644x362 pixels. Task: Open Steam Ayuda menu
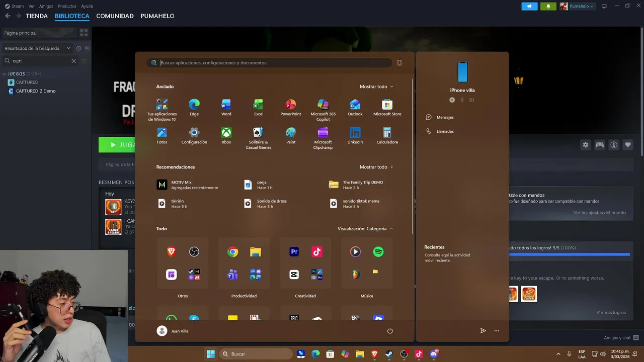click(87, 6)
